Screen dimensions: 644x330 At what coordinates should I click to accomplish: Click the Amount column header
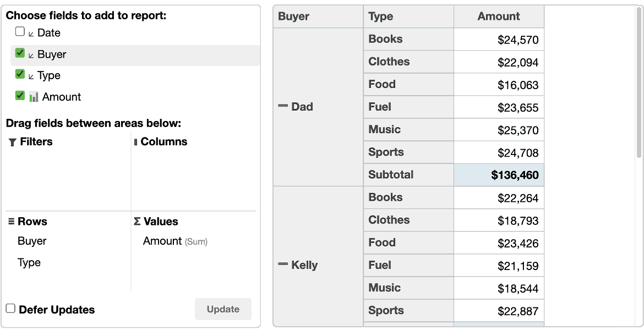pyautogui.click(x=499, y=16)
